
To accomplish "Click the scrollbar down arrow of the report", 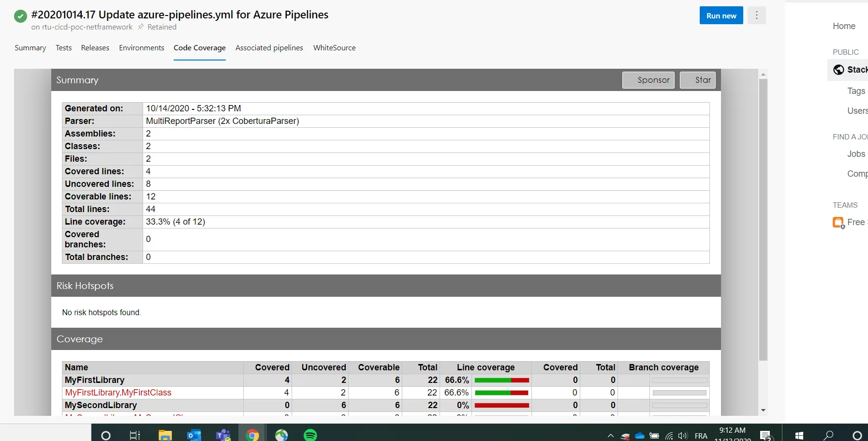I will point(763,411).
